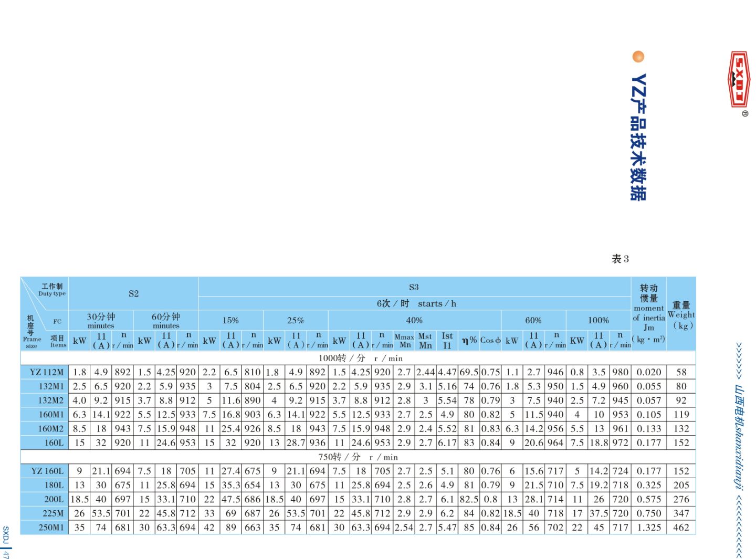Screen dimensions: 756x559
Task: Click the '40%' FC header
Action: pos(414,320)
